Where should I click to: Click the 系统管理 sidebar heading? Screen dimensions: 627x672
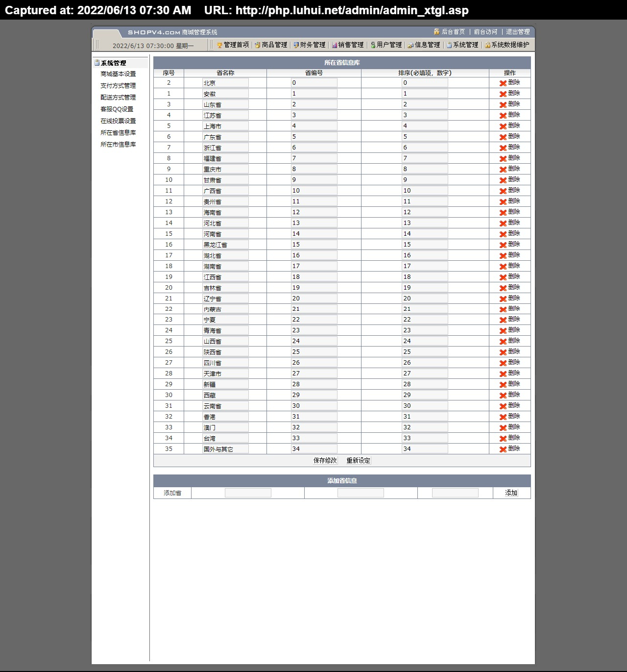pos(113,63)
